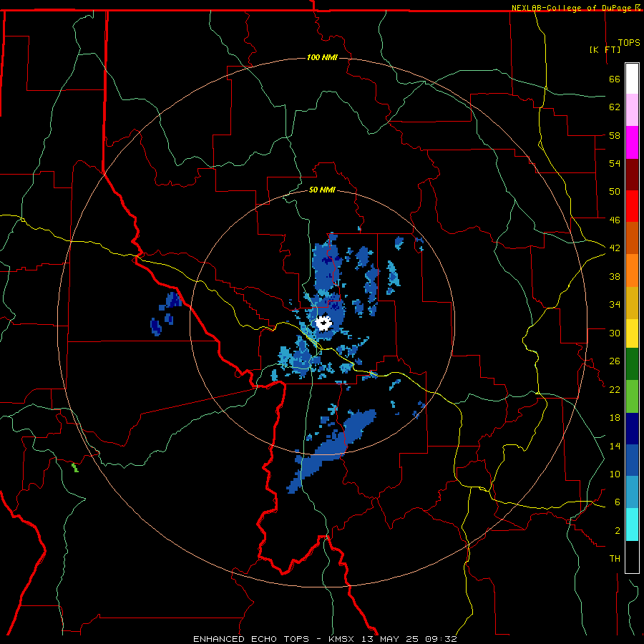Click the black TH threshold swatch
644x644 pixels.
pyautogui.click(x=632, y=557)
